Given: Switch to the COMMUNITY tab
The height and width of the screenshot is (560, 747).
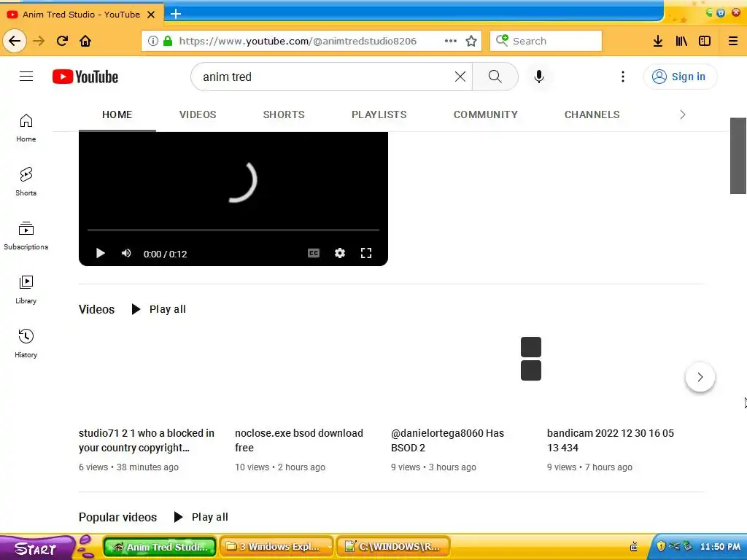Looking at the screenshot, I should (485, 114).
